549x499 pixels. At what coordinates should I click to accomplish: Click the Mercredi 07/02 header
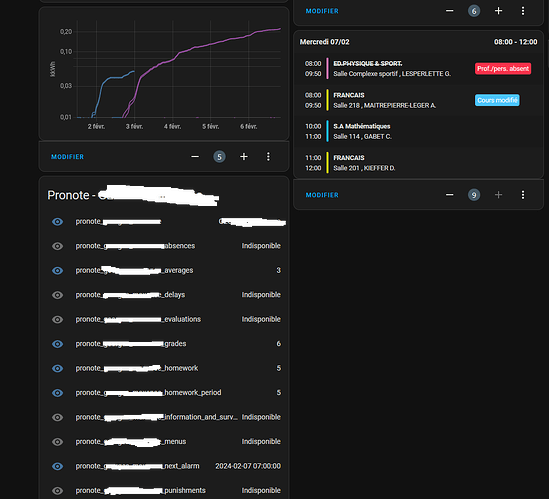pos(325,42)
